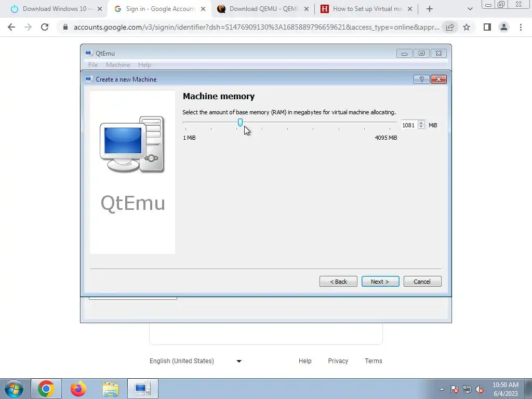The height and width of the screenshot is (399, 532).
Task: Open Windows Explorer from the taskbar
Action: (111, 389)
